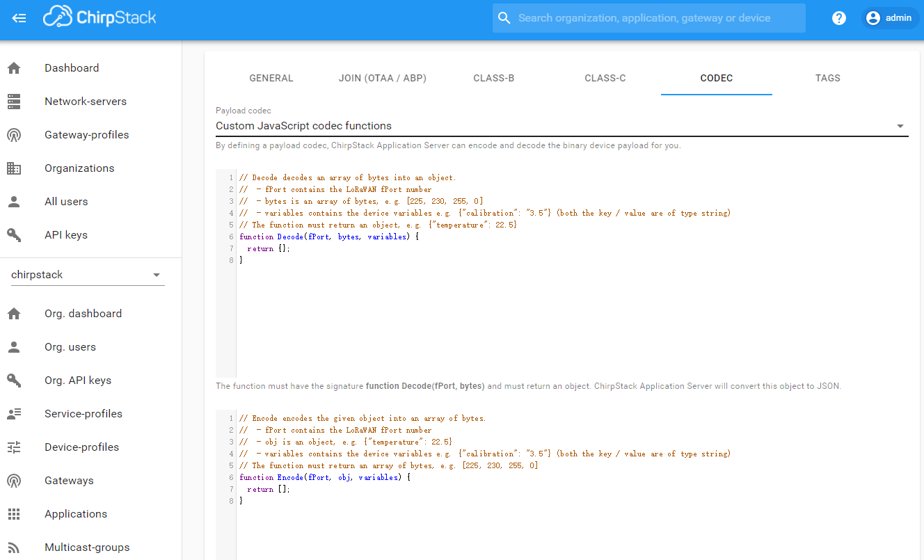Switch to the TAGS tab
The height and width of the screenshot is (560, 924).
[x=828, y=78]
